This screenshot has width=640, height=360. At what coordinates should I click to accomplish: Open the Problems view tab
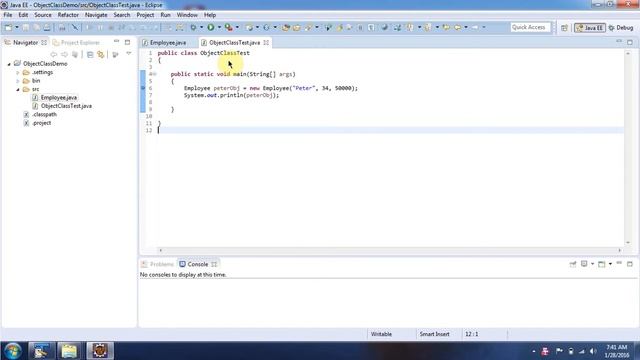pos(158,264)
